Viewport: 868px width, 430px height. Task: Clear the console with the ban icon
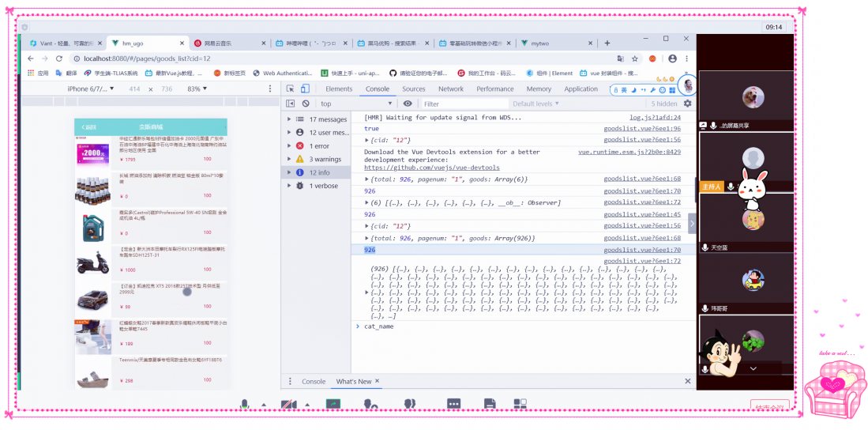point(304,104)
